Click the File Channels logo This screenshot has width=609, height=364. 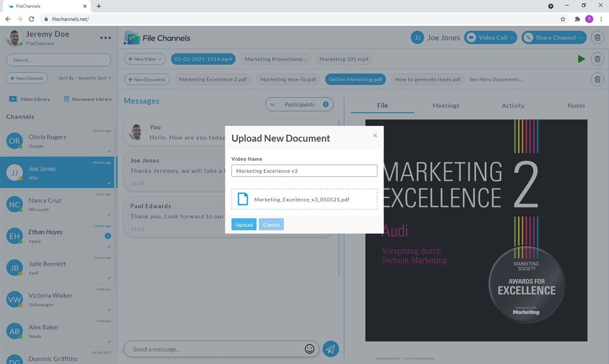pos(157,38)
